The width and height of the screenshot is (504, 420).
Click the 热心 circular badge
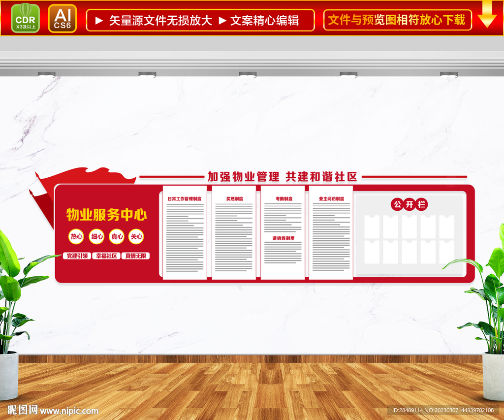[76, 236]
